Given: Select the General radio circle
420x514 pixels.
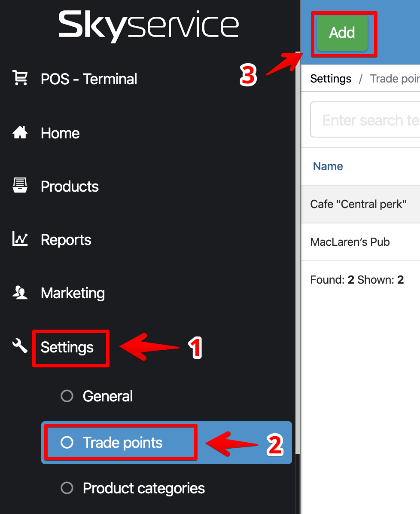Looking at the screenshot, I should tap(67, 396).
